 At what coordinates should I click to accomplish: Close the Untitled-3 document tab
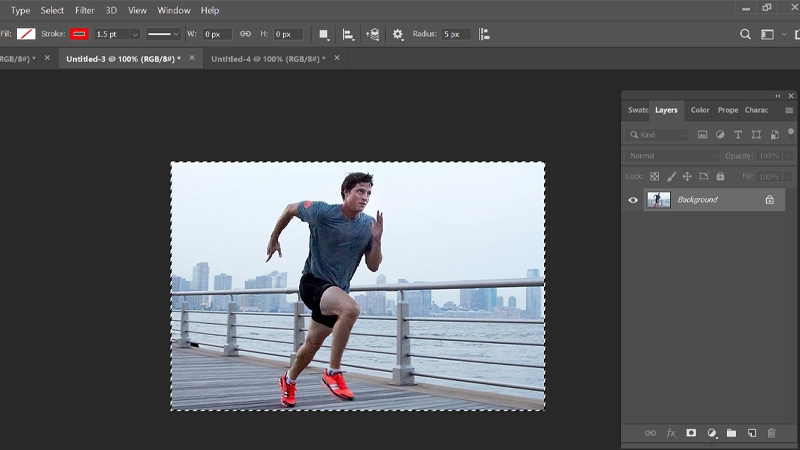click(x=192, y=58)
